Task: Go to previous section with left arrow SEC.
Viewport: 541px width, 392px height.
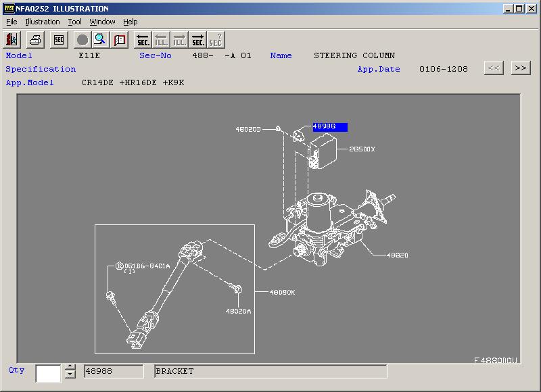Action: click(x=143, y=40)
